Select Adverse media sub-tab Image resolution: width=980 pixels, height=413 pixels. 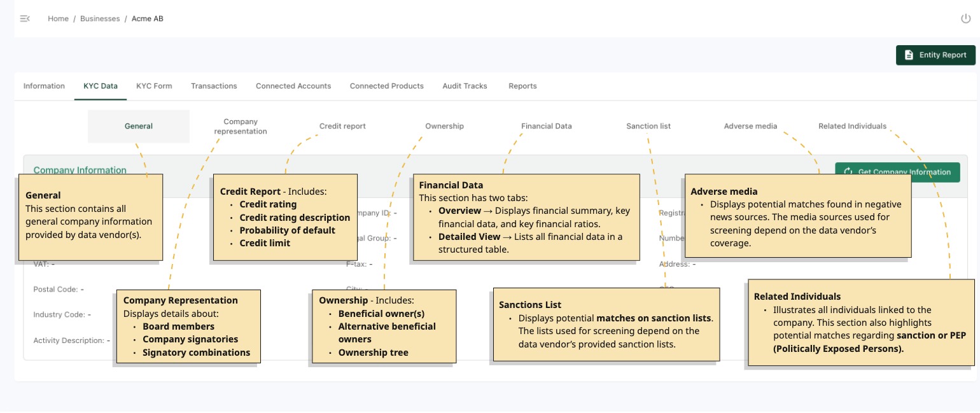(750, 126)
